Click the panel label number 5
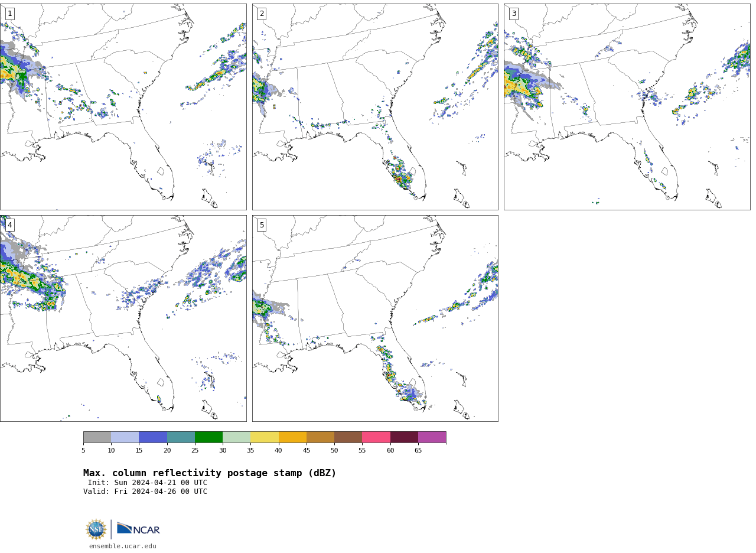This screenshot has width=756, height=553. [x=262, y=225]
